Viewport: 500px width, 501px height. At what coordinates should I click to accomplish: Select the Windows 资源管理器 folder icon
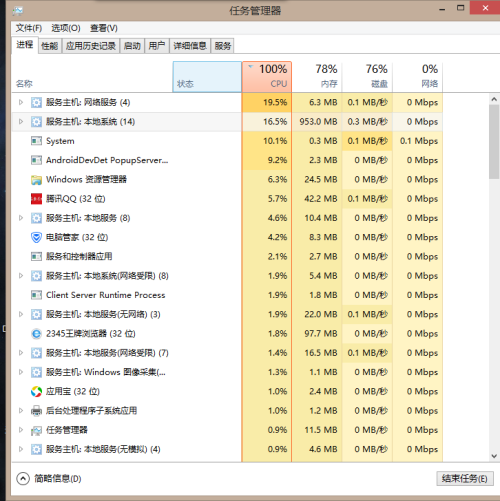point(36,180)
